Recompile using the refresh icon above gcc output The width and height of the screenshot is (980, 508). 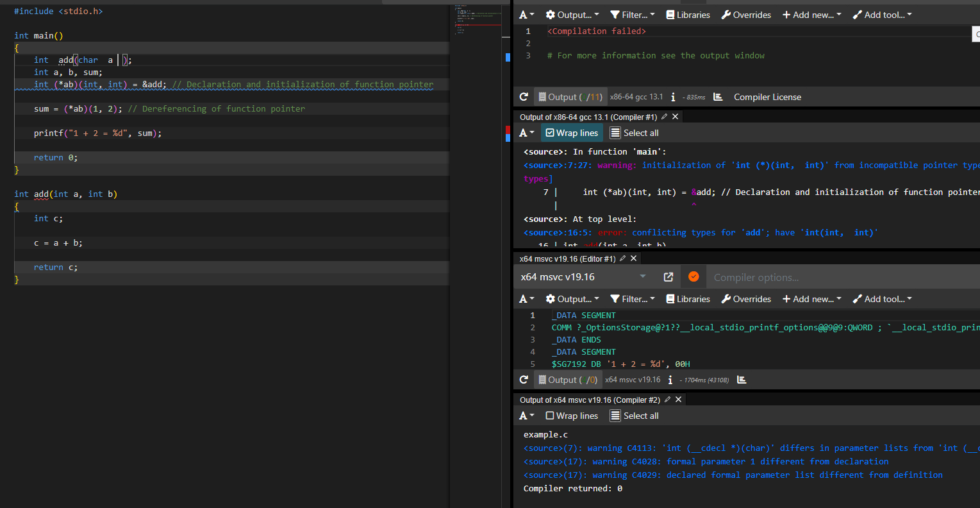[524, 96]
